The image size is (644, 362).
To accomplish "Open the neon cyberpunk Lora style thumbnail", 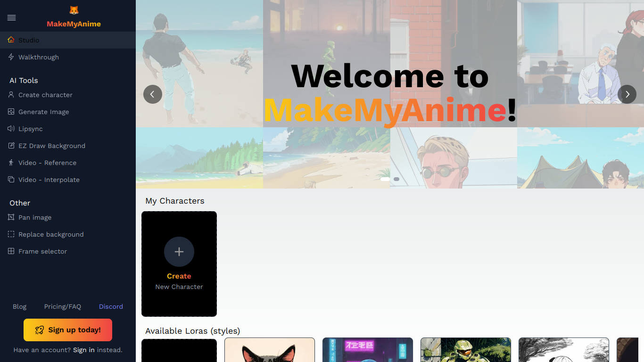I will pyautogui.click(x=368, y=350).
